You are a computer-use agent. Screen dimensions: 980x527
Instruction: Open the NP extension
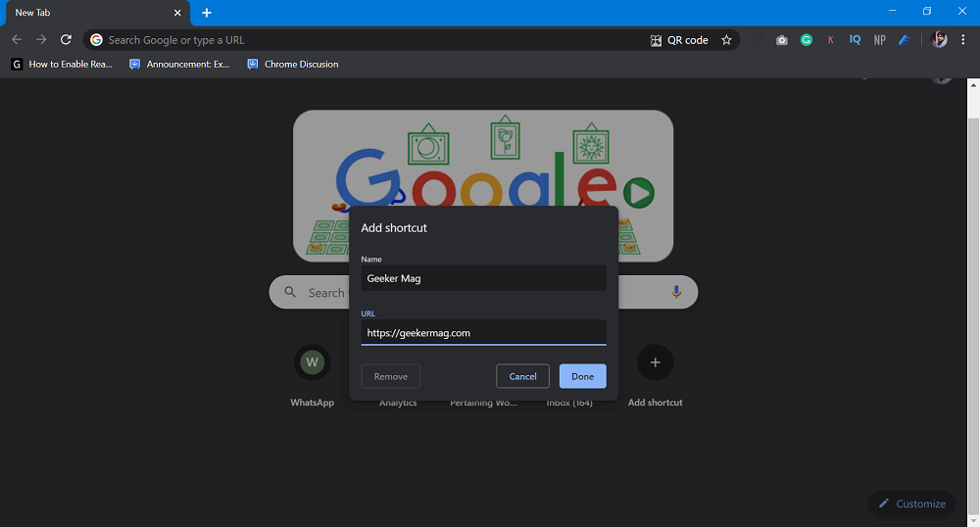[x=879, y=40]
